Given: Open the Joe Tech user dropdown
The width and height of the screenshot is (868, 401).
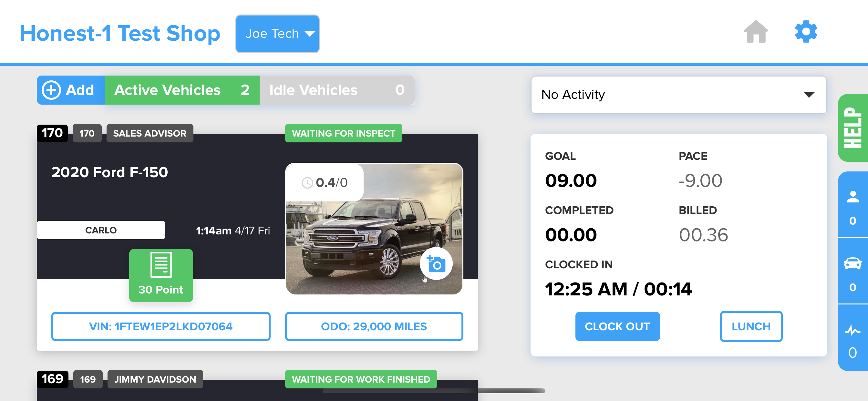Looking at the screenshot, I should point(277,34).
